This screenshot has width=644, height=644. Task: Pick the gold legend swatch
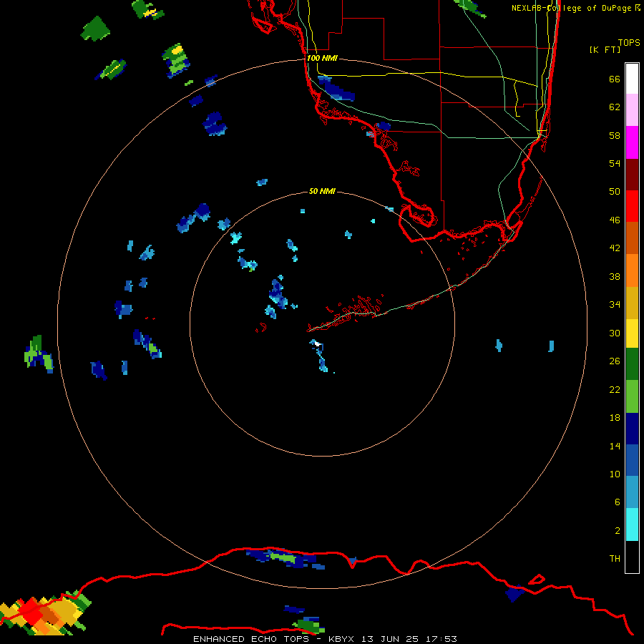coord(632,303)
